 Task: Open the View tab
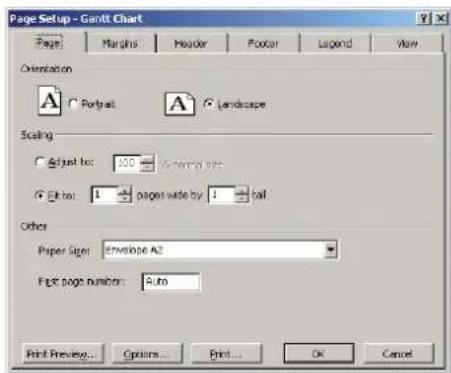tap(407, 43)
